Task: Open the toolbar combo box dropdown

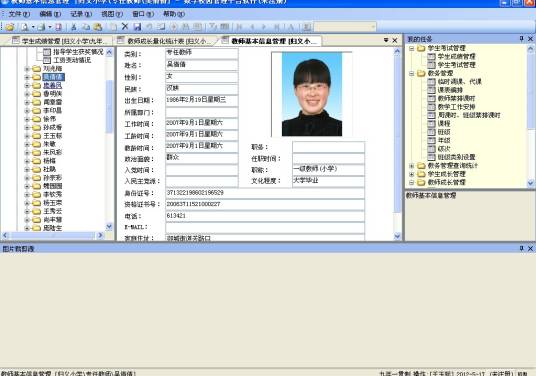Action: [373, 26]
